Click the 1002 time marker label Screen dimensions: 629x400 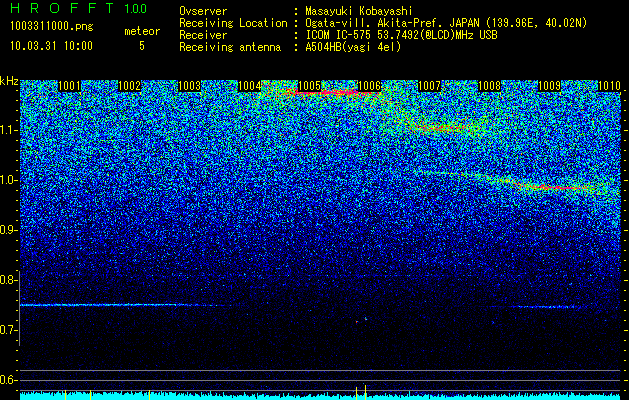(130, 86)
